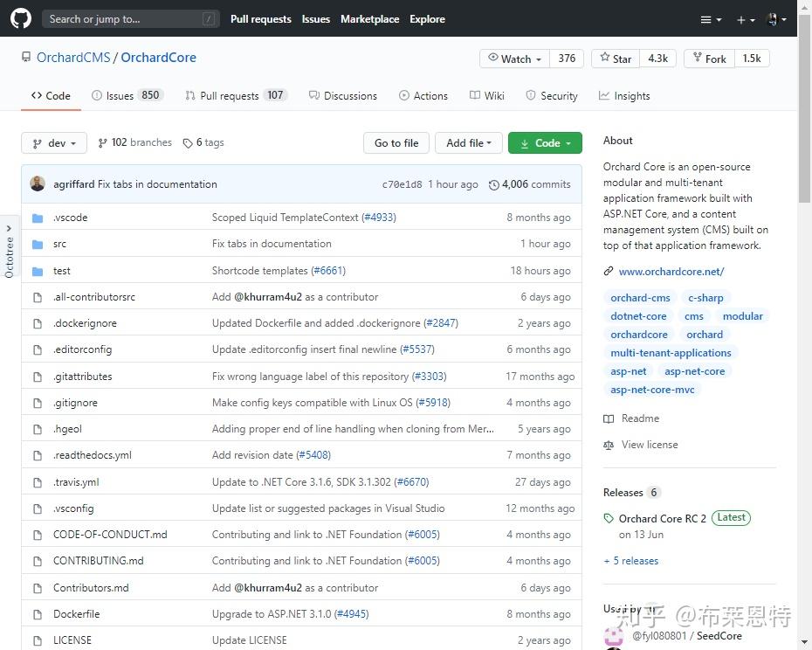Open pull request link #4933
Screen dimensions: 812x650
coord(379,218)
